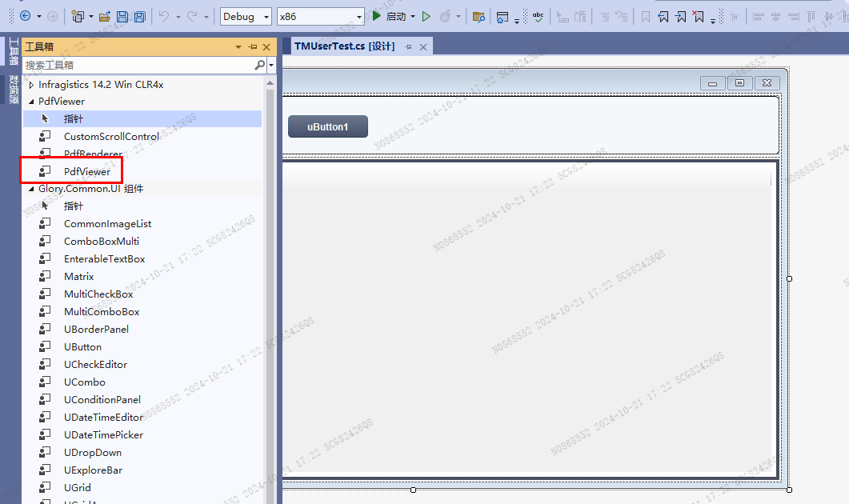Image resolution: width=849 pixels, height=504 pixels.
Task: Click the align tops layout icon
Action: 811,18
